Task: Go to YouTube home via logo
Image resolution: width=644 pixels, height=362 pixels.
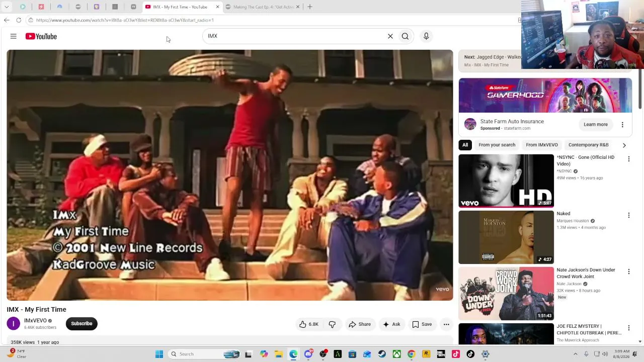Action: [x=41, y=36]
